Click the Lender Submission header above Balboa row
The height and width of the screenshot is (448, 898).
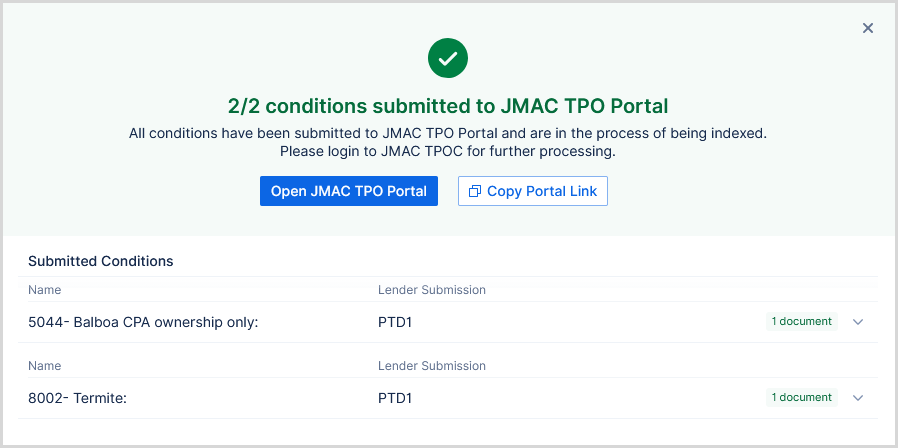(x=431, y=290)
